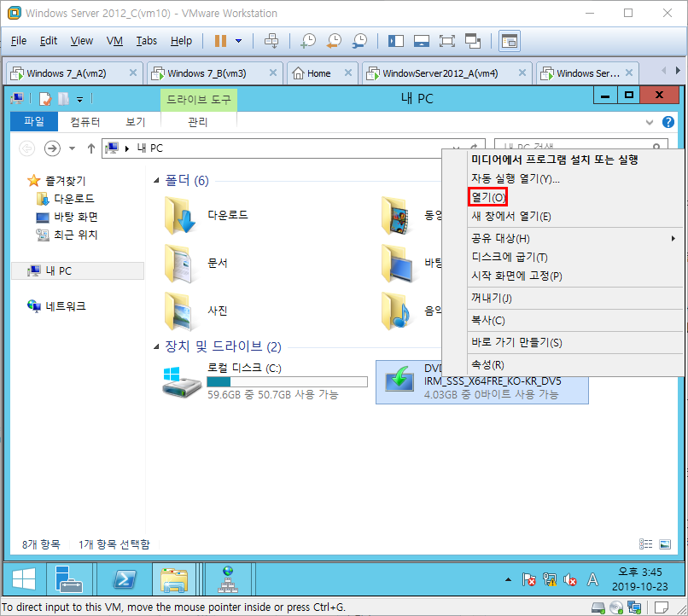Toggle the console view toolbar icon
The image size is (688, 616).
tap(510, 41)
